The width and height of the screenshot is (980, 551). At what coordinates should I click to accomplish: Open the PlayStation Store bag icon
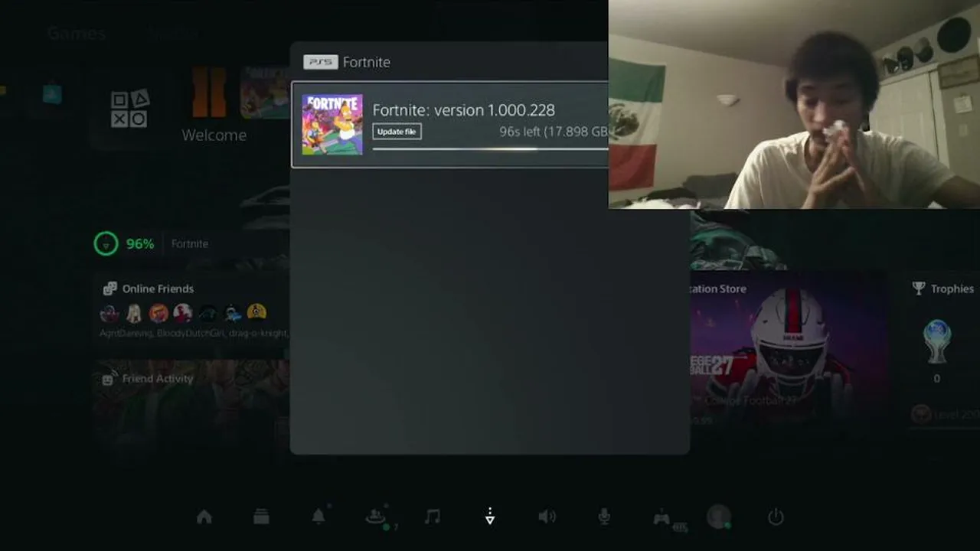coord(52,94)
